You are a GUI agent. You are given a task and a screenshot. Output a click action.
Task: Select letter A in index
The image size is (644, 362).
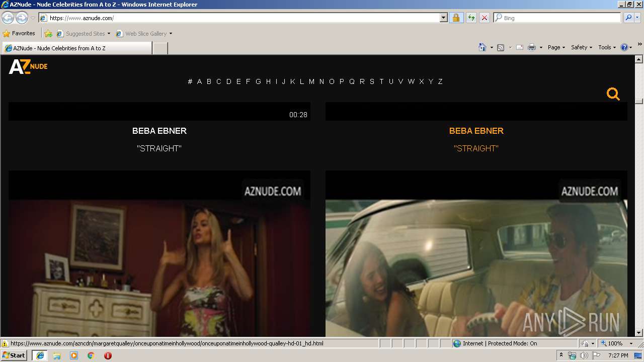click(x=199, y=81)
